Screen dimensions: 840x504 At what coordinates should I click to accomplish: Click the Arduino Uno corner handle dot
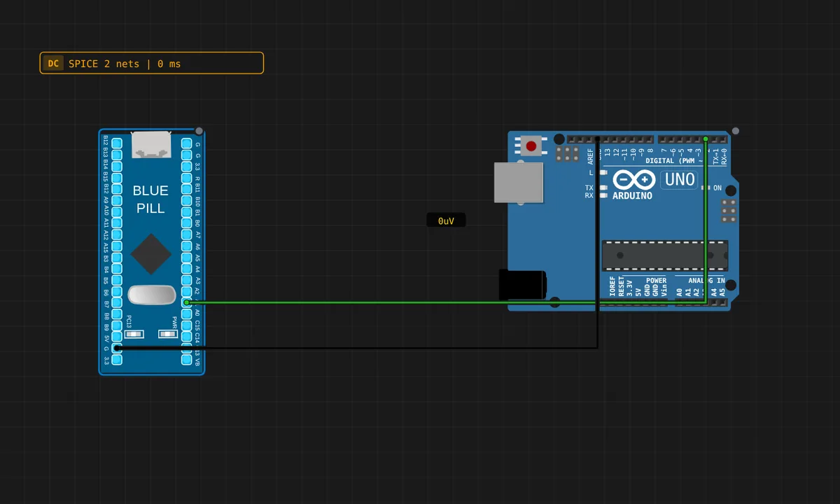735,131
